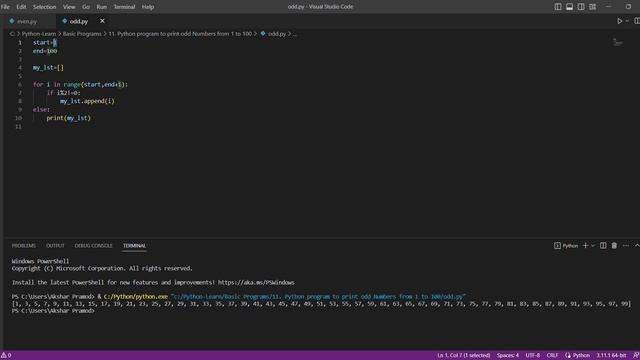Viewport: 640px width, 360px height.
Task: Click the errors and warnings status indicator
Action: click(x=6, y=356)
